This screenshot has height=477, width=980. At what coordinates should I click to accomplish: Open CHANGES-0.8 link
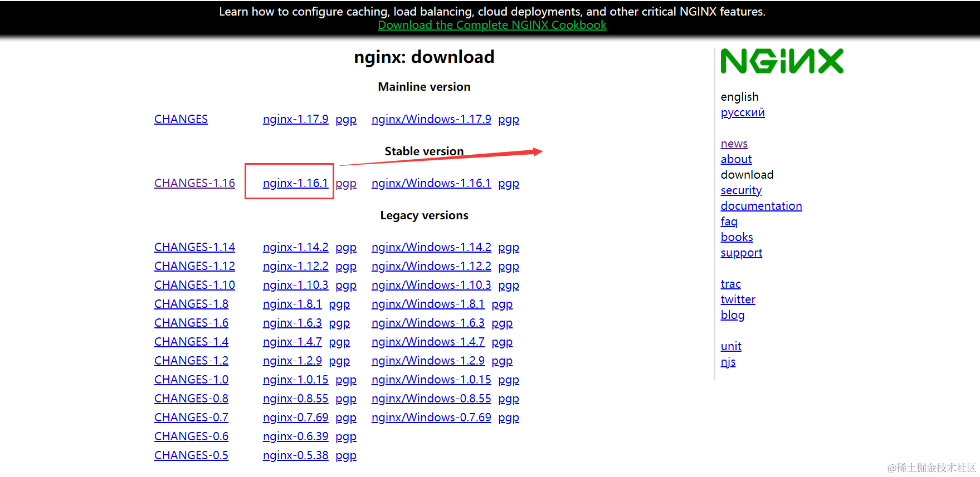(x=191, y=399)
